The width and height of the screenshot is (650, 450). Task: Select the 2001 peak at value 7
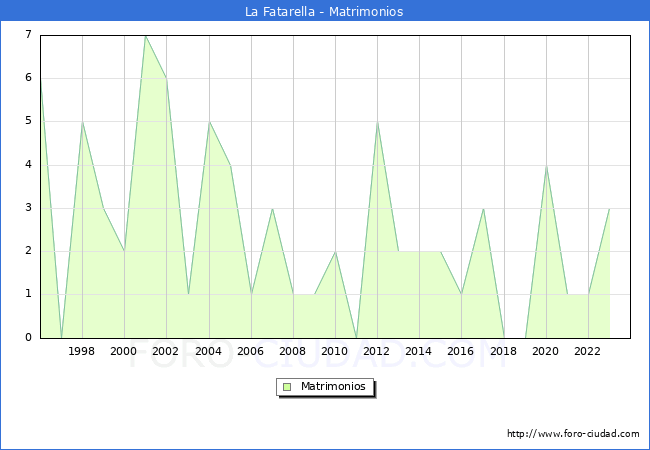[145, 36]
